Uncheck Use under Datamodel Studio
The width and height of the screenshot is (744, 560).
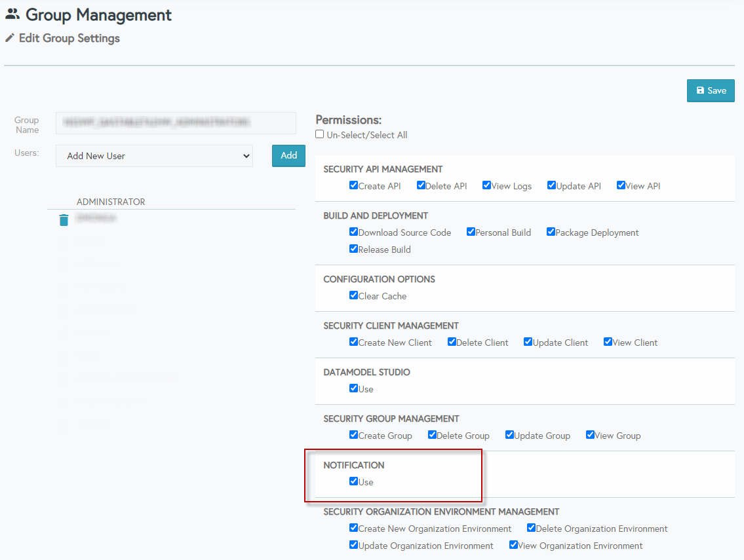pos(353,388)
